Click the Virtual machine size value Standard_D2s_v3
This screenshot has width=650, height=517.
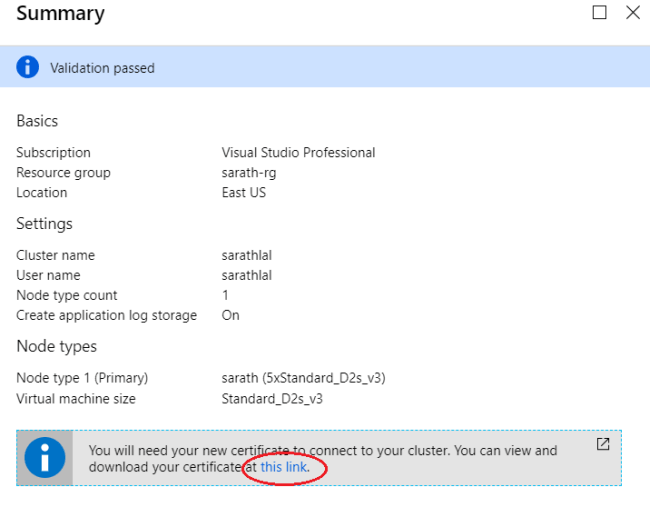point(272,398)
